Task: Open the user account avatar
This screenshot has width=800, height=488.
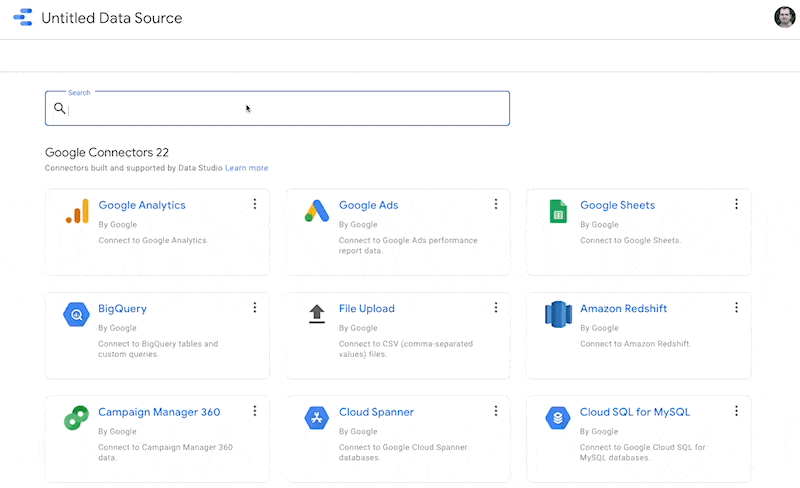Action: pos(784,17)
